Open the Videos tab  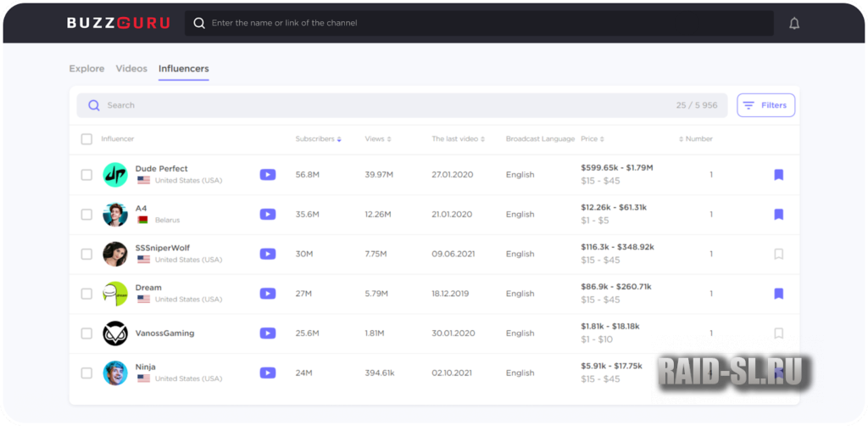131,69
